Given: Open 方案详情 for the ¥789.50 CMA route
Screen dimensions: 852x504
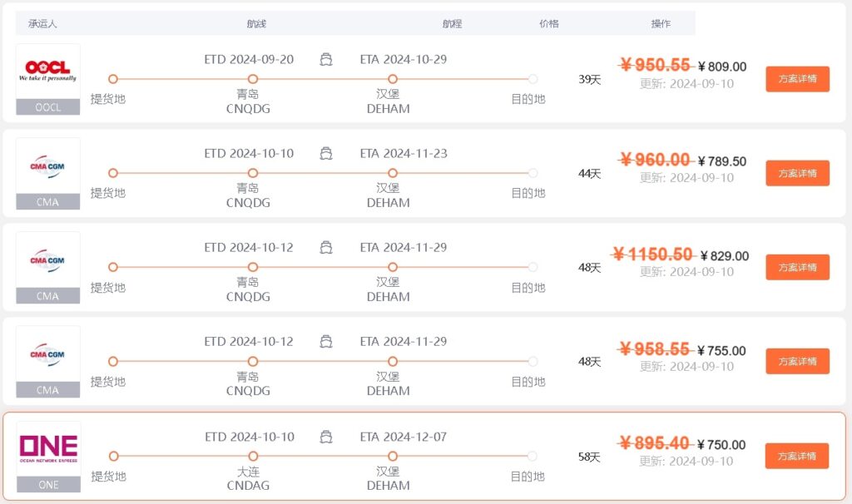Looking at the screenshot, I should point(798,173).
